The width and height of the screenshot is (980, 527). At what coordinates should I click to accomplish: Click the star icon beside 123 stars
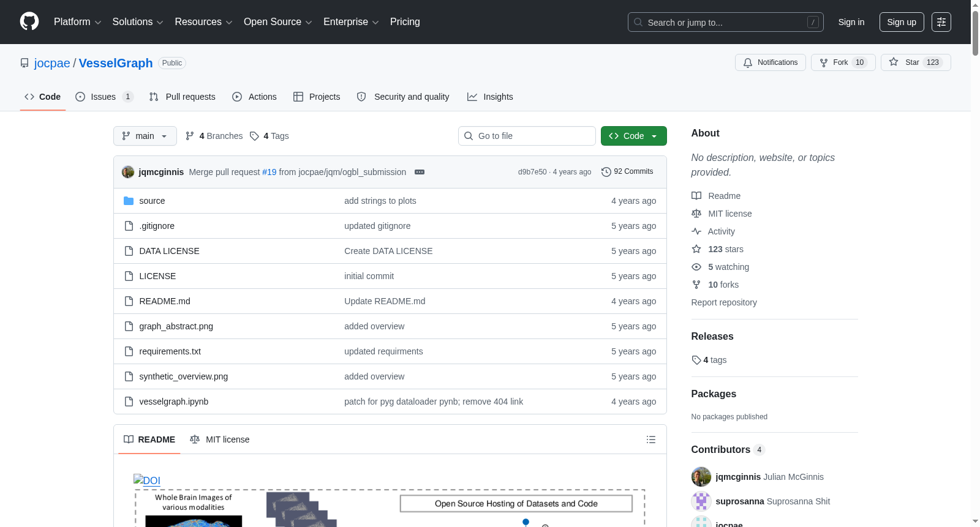click(x=696, y=249)
